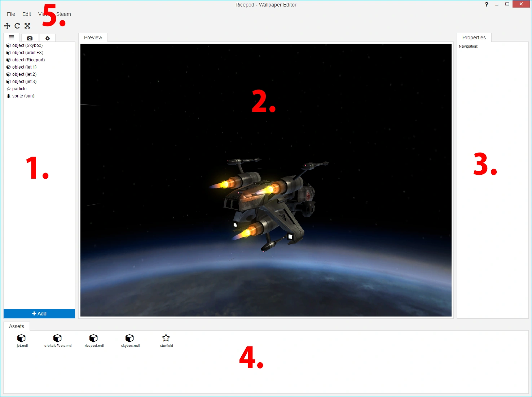Select the orbitaleffects.mdl asset
This screenshot has height=397, width=532.
pos(58,341)
